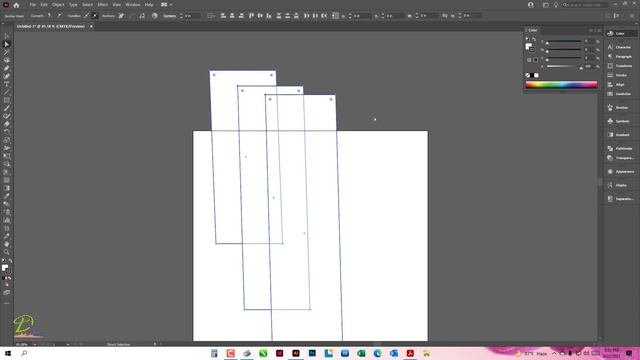Swap fill and stroke in Color panel
The image size is (640, 360).
(534, 40)
